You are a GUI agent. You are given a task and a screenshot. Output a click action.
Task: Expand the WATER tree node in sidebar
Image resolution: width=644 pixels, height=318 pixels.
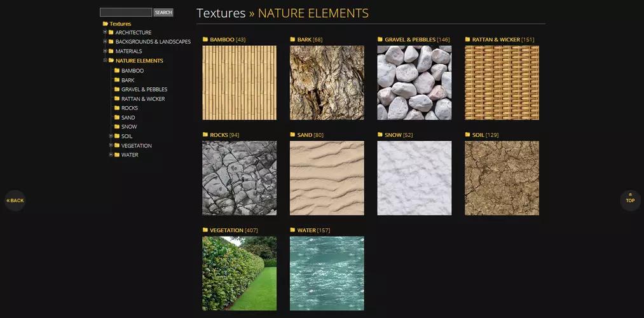111,155
